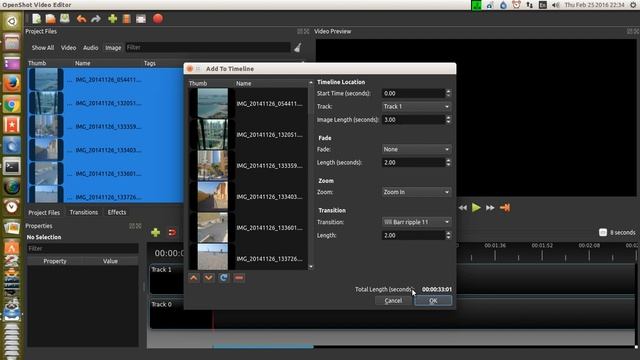
Task: Click the Redo arrow icon
Action: coord(96,19)
